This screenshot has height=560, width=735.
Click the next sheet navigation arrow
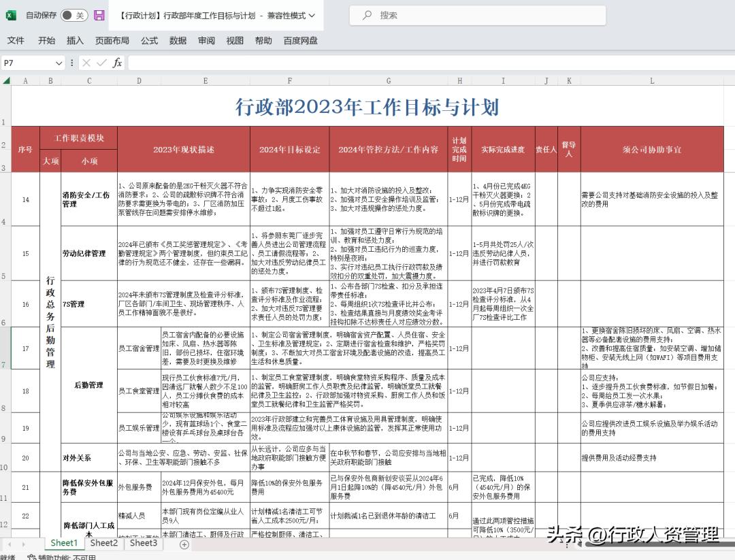24,543
